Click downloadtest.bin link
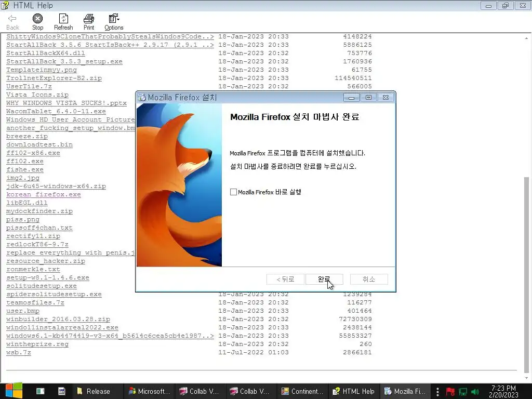The image size is (532, 399). (x=39, y=144)
